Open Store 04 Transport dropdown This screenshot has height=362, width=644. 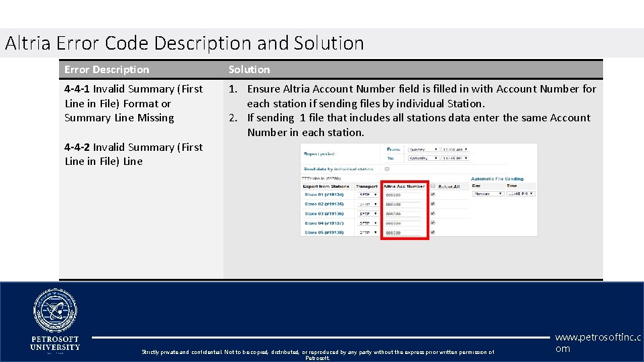368,223
